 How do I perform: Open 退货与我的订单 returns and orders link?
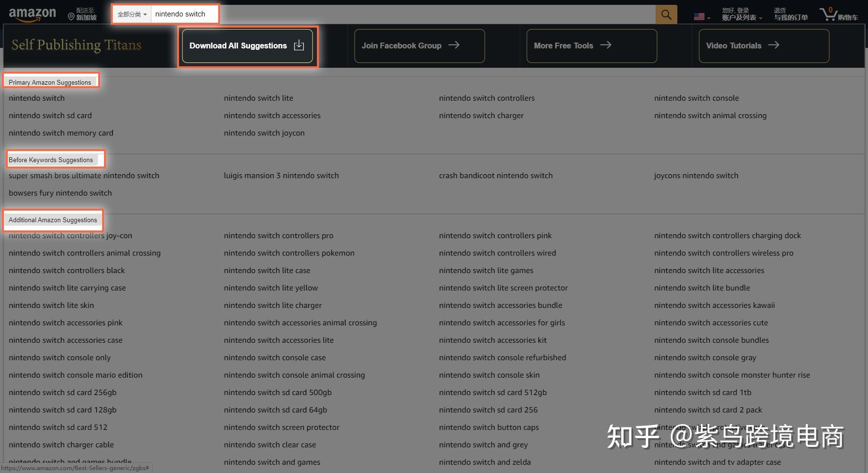click(791, 14)
